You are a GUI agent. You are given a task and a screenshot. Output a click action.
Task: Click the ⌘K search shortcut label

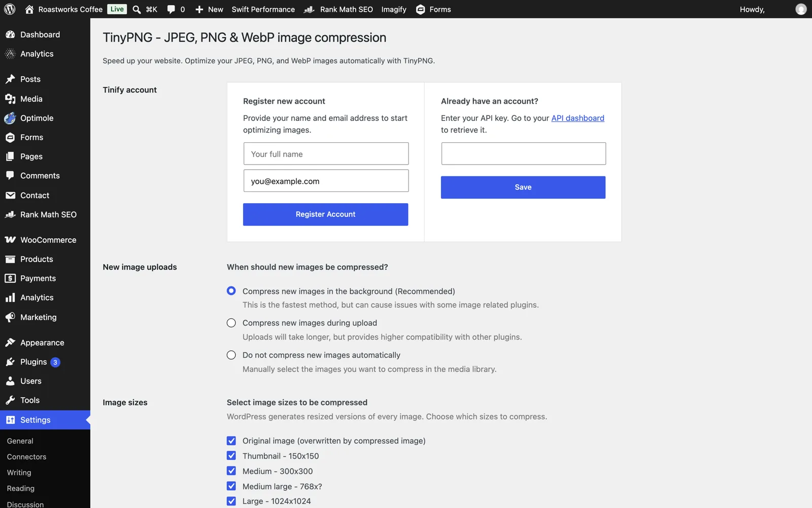tap(151, 9)
